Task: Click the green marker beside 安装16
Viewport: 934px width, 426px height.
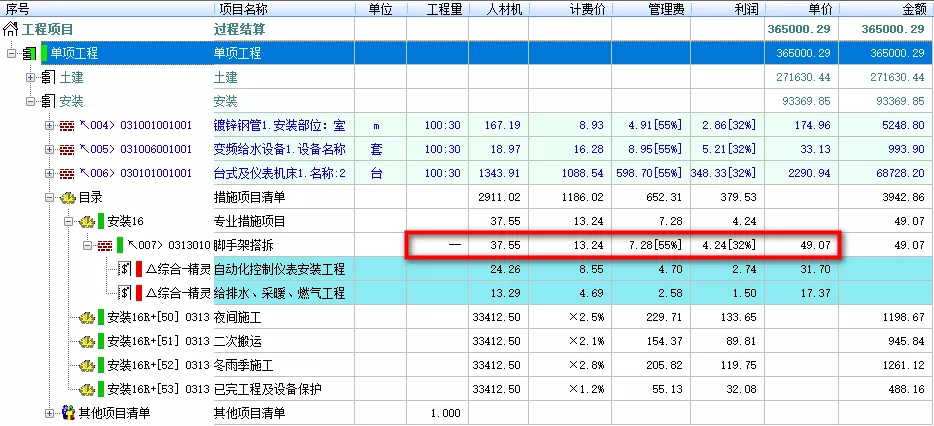Action: pos(101,221)
